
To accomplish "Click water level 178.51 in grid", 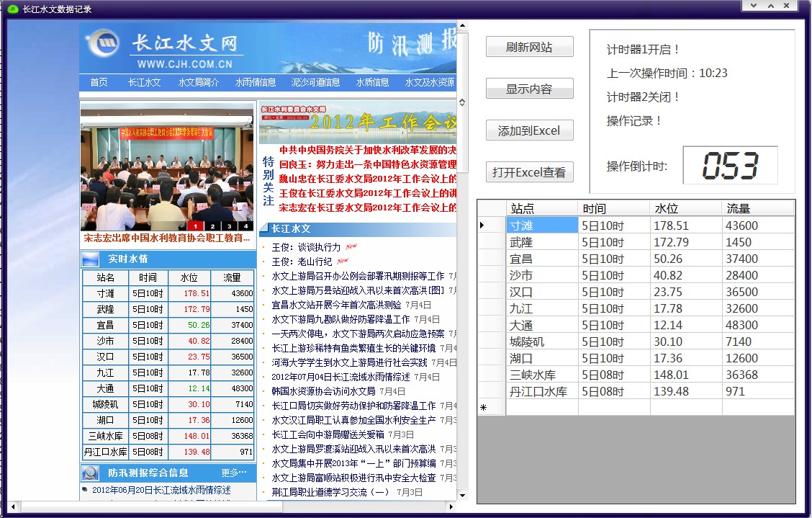I will pos(685,225).
